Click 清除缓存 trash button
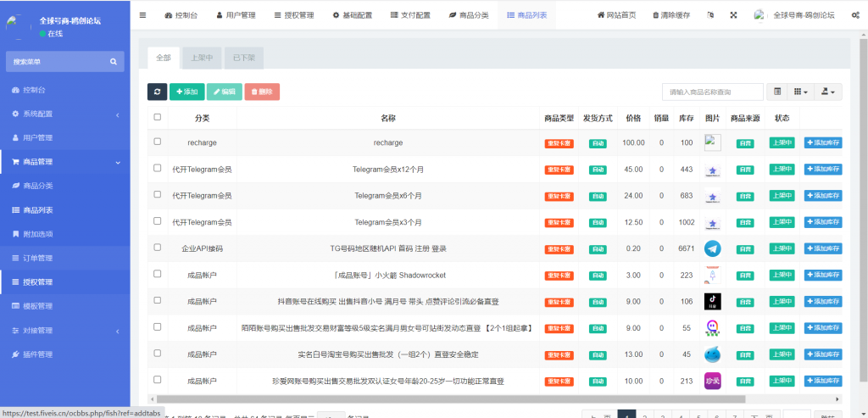This screenshot has height=418, width=868. [x=671, y=15]
